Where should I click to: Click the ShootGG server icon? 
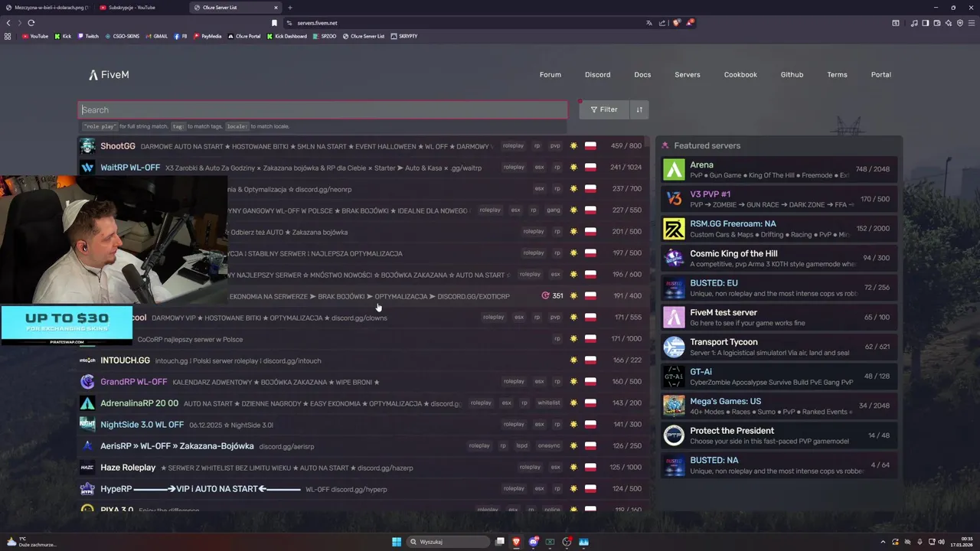click(x=87, y=145)
